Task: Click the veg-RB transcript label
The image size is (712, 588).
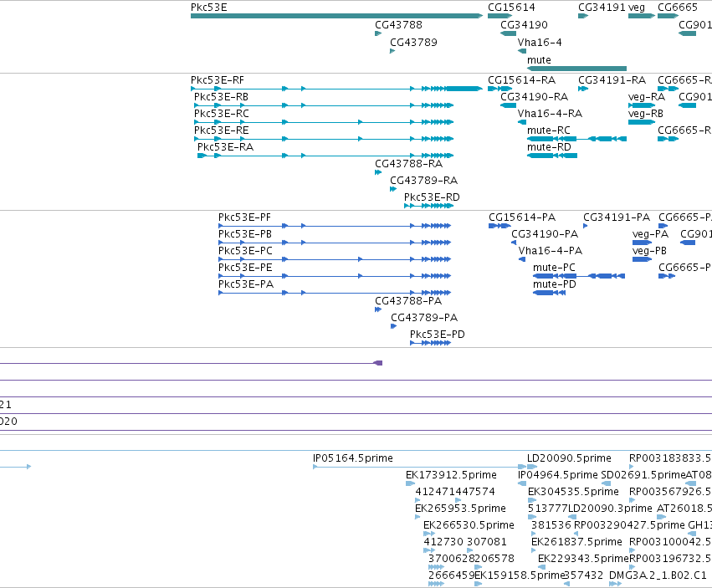Action: (x=646, y=114)
